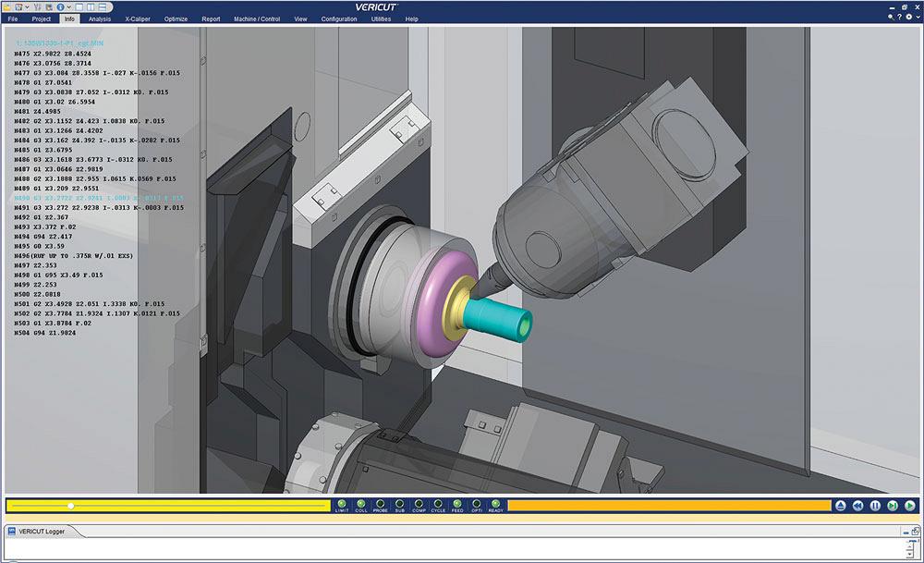The height and width of the screenshot is (563, 924).
Task: Click the blue info icon in quick toolbar
Action: point(58,6)
